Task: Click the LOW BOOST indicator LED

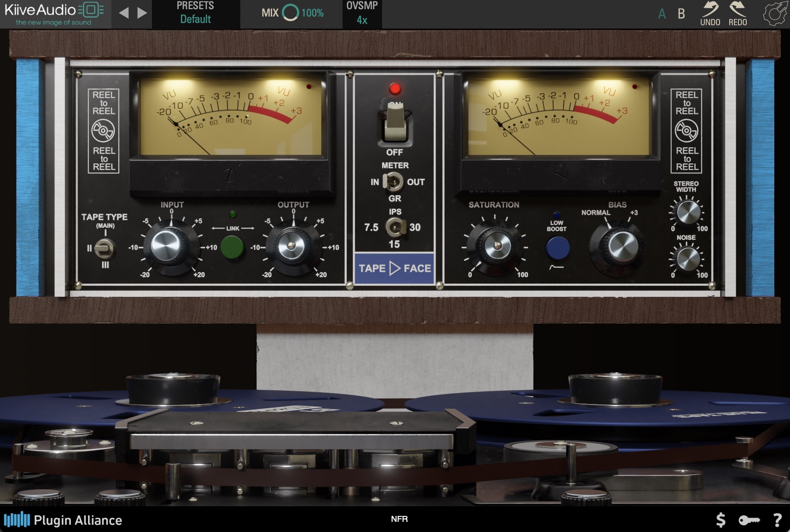Action: click(x=557, y=215)
